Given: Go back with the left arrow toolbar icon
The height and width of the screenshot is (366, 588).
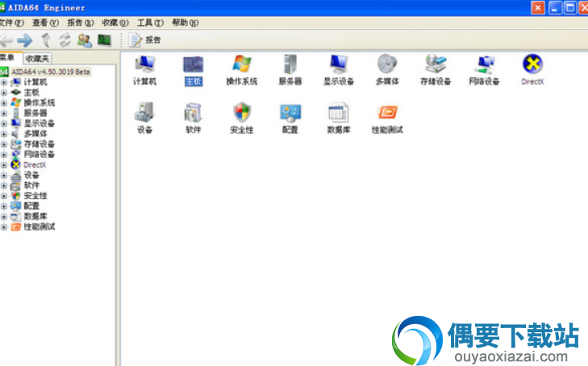Looking at the screenshot, I should [x=6, y=40].
